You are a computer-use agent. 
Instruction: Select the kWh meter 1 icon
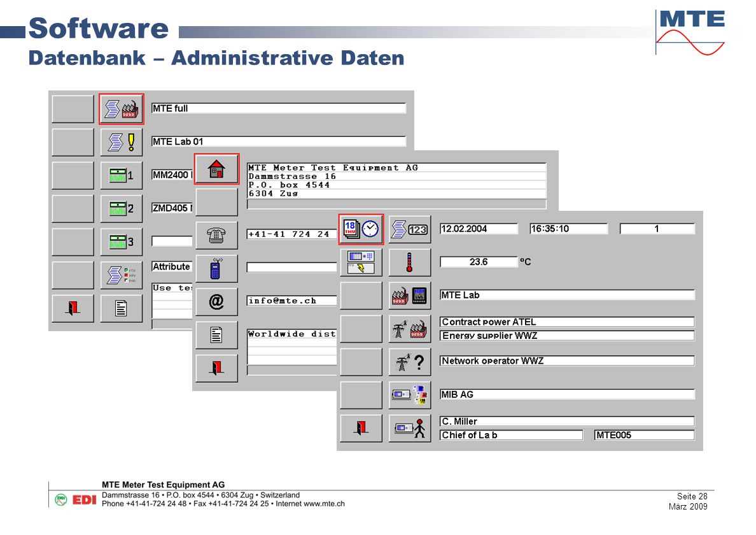coord(122,176)
